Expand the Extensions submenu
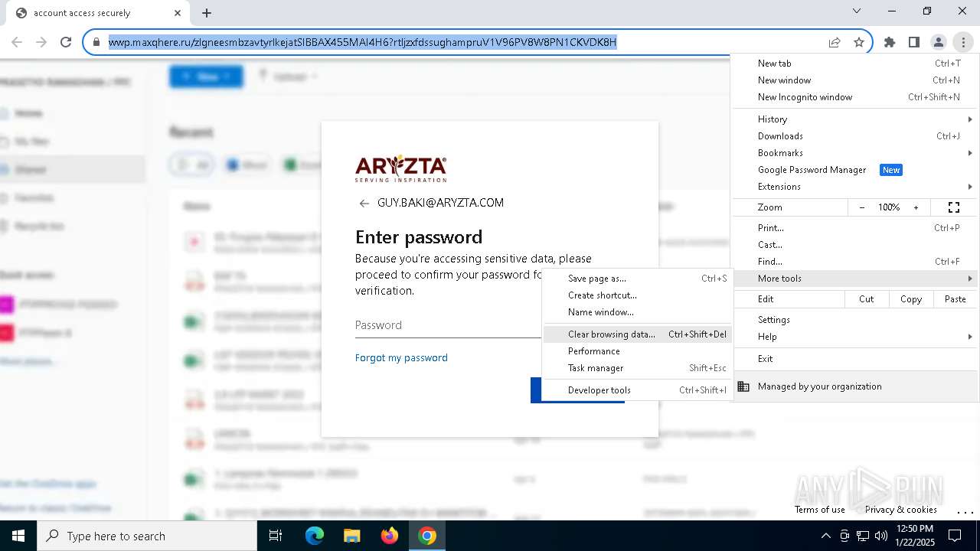The height and width of the screenshot is (551, 980). (854, 187)
